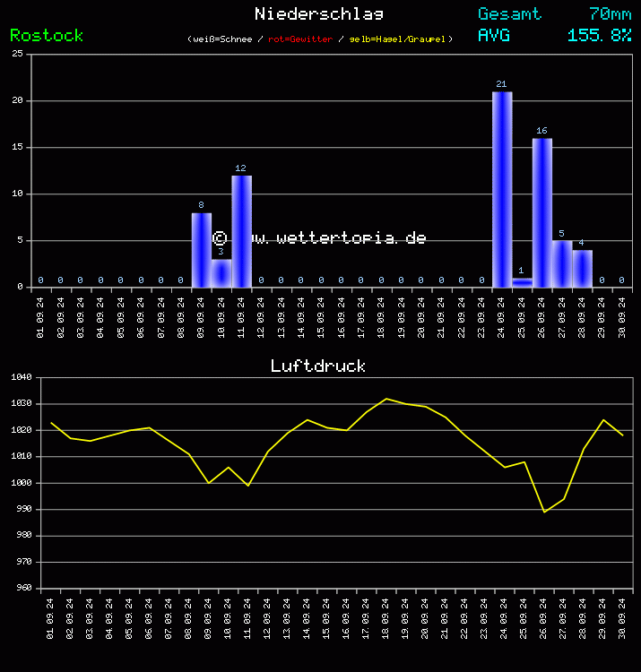Click the Niederschlag chart title
This screenshot has width=641, height=672.
(319, 13)
